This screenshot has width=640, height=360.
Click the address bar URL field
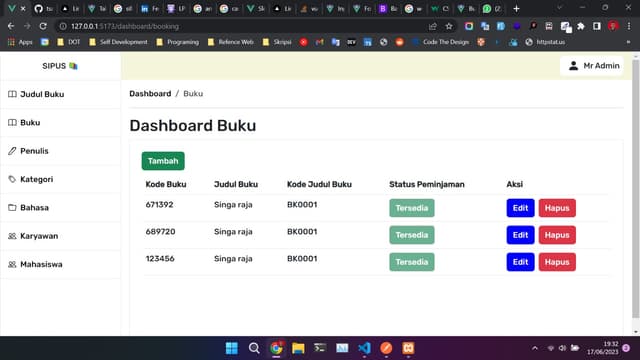(x=245, y=26)
